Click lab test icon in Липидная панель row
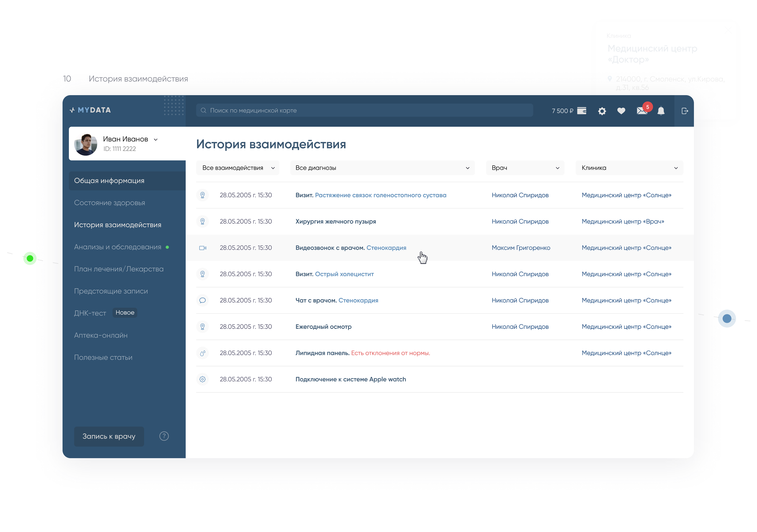The height and width of the screenshot is (532, 757). click(202, 353)
